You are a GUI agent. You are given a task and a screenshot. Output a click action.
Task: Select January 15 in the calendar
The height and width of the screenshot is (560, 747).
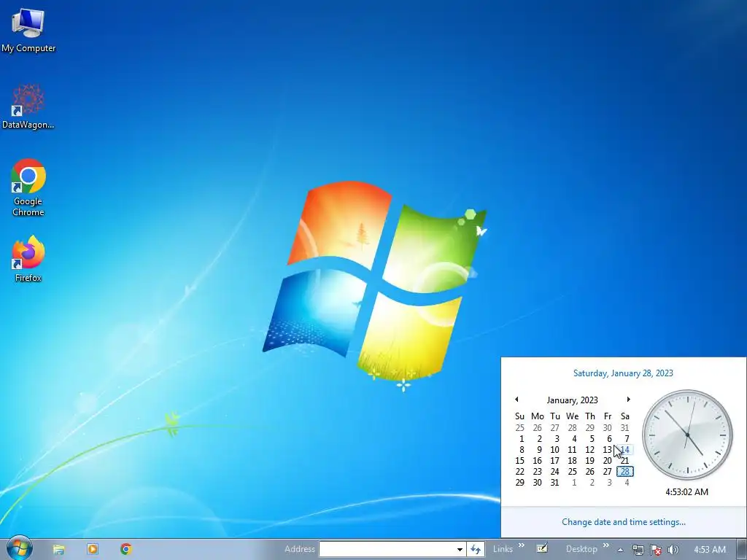point(519,461)
